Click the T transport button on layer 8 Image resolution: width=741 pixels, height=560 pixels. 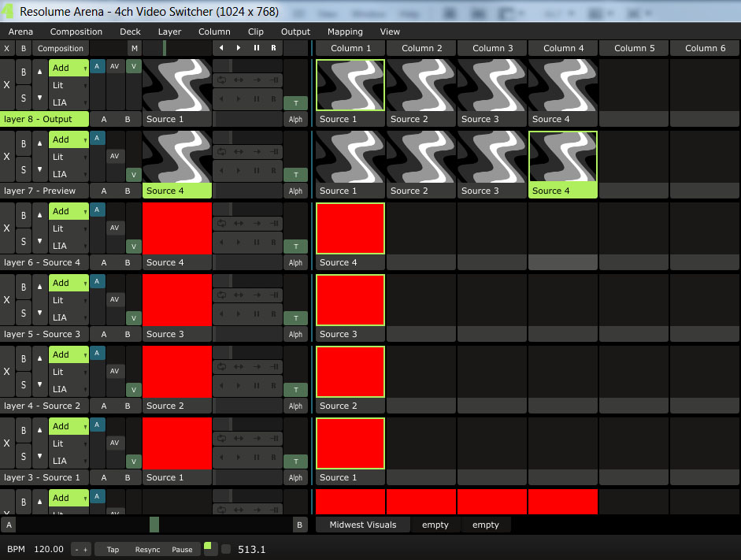pyautogui.click(x=295, y=102)
